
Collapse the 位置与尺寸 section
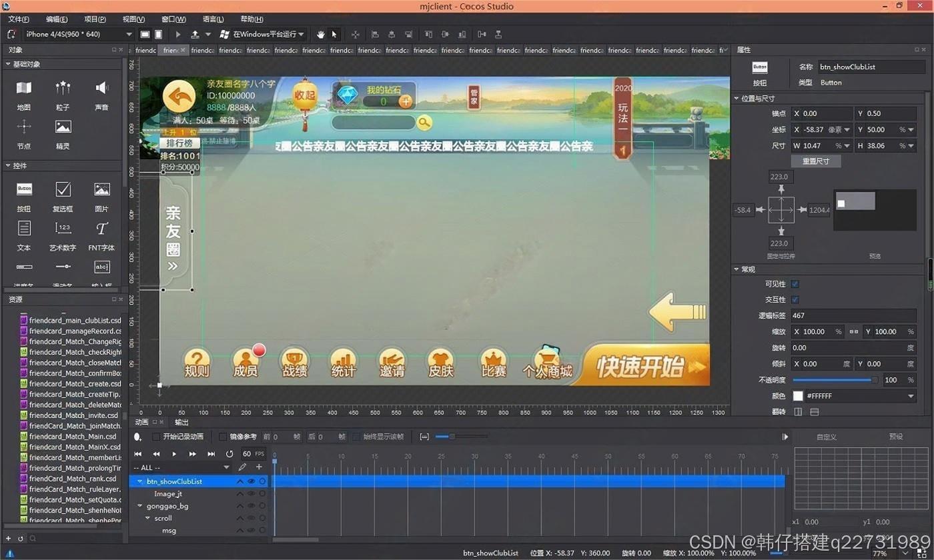point(737,98)
